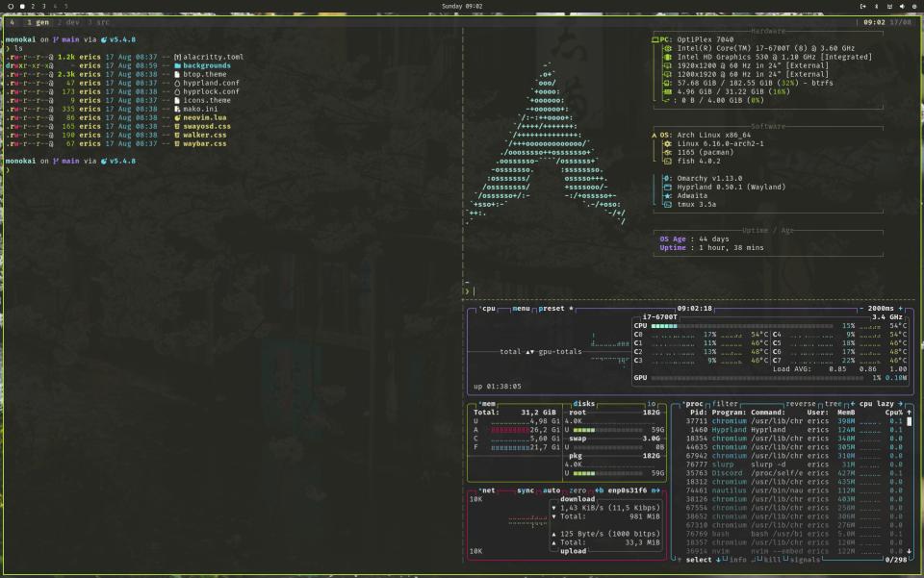Click the hyprlock.conf filename
This screenshot has height=578, width=924.
click(211, 91)
